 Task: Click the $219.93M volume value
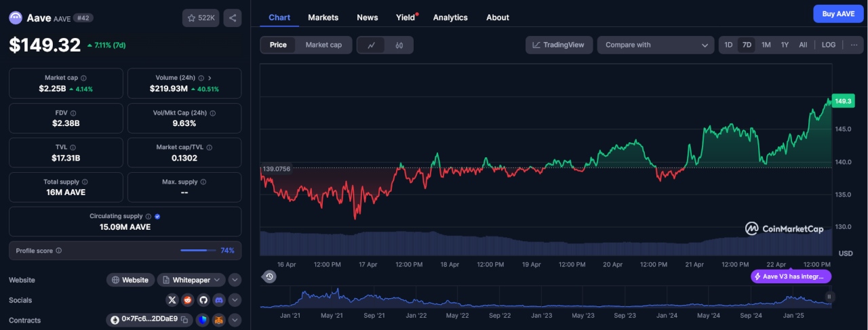[x=169, y=89]
